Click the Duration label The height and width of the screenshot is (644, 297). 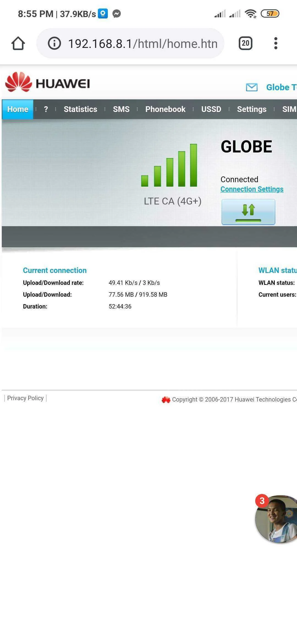(35, 306)
